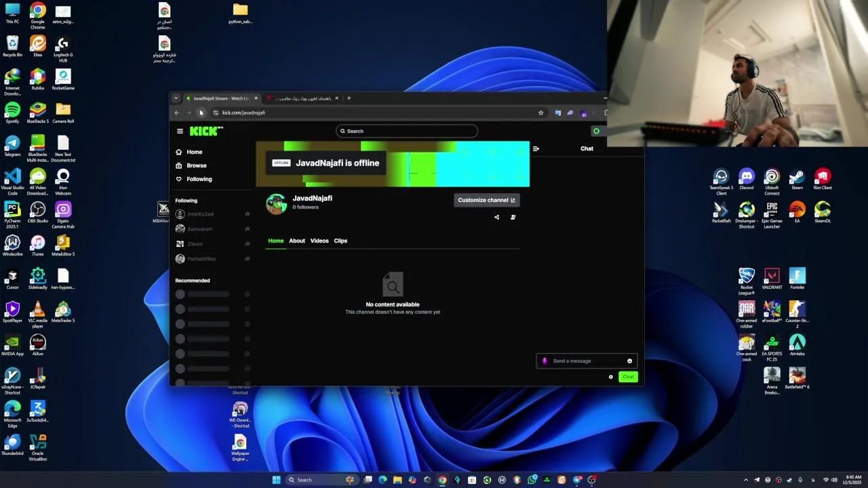Open the OBS Studio desktop icon
The width and height of the screenshot is (868, 488).
click(x=37, y=213)
